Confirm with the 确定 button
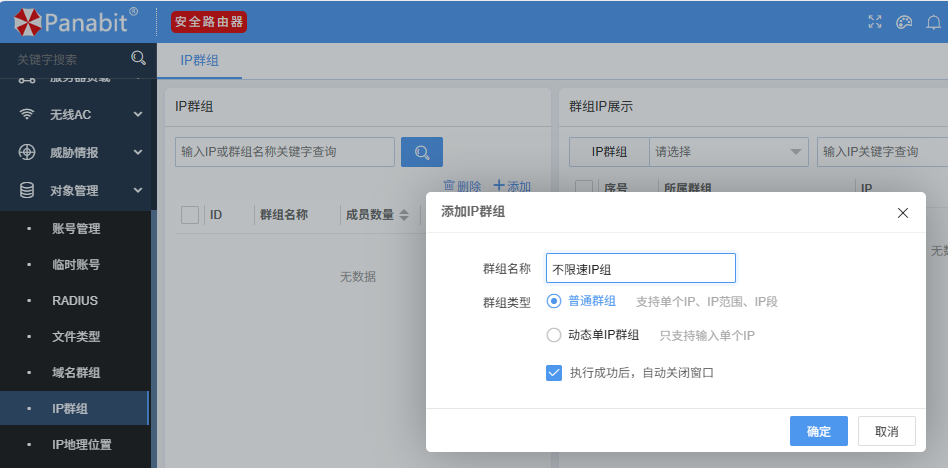The height and width of the screenshot is (468, 948). pyautogui.click(x=819, y=431)
